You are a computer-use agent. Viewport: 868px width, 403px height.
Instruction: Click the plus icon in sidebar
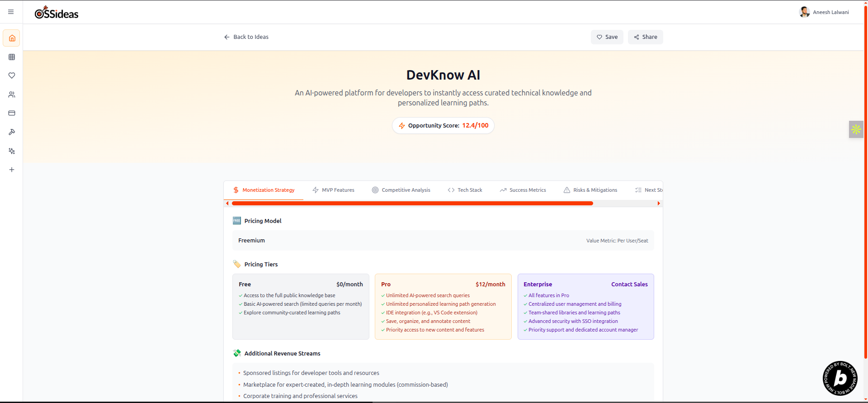pos(12,170)
